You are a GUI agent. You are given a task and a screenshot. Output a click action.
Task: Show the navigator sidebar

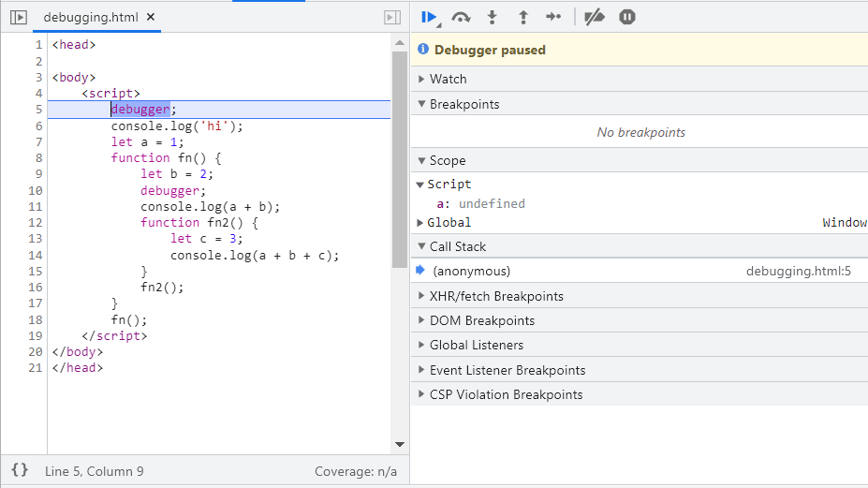pos(19,17)
